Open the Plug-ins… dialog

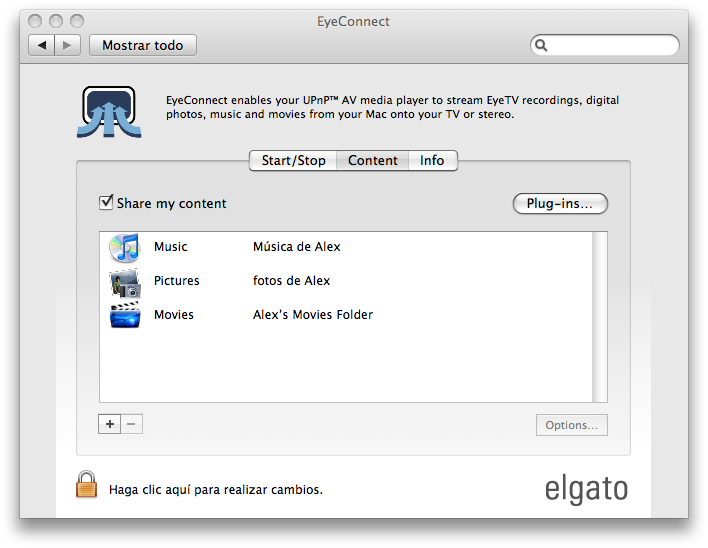[560, 204]
